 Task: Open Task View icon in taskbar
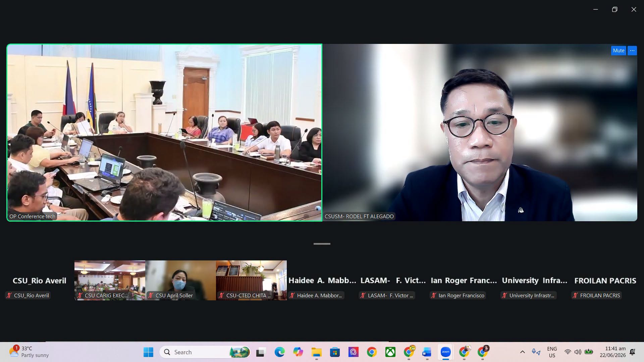click(x=260, y=352)
